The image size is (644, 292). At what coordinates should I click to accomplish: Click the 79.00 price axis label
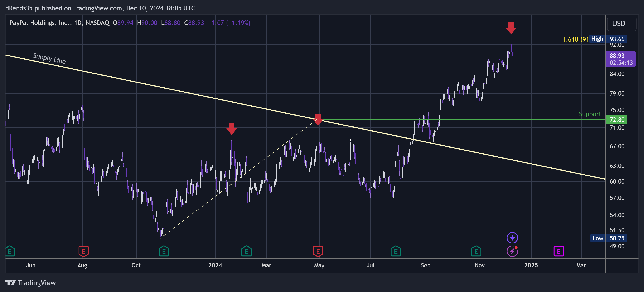tap(617, 93)
